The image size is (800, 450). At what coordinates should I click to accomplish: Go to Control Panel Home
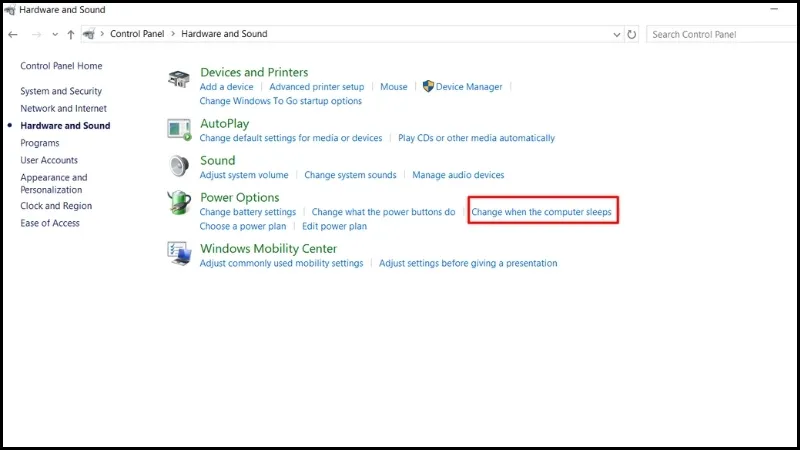click(61, 66)
